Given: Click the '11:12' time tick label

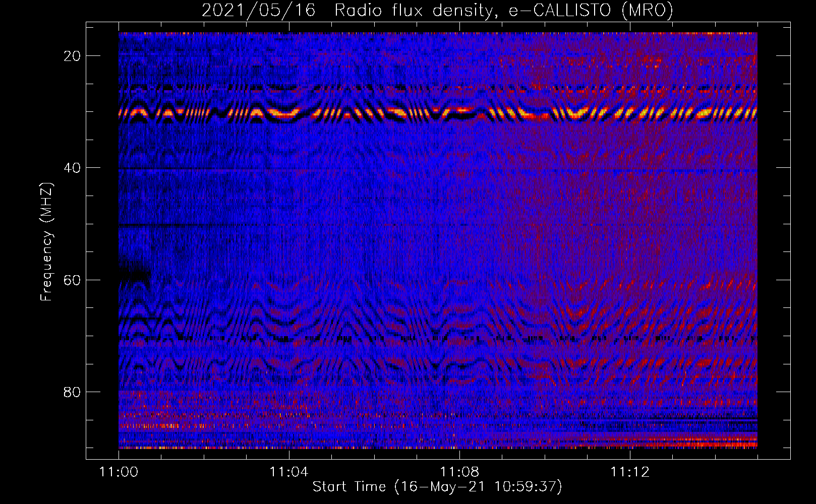Looking at the screenshot, I should click(630, 472).
